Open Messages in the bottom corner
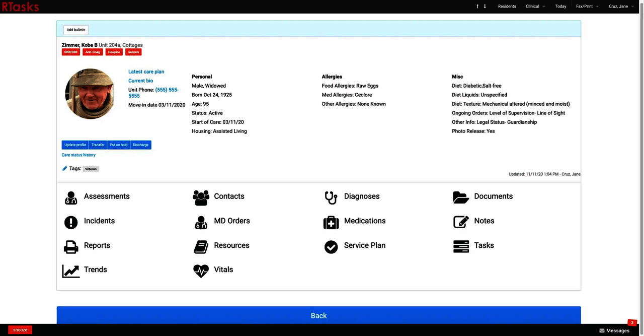This screenshot has width=644, height=336. [x=614, y=330]
